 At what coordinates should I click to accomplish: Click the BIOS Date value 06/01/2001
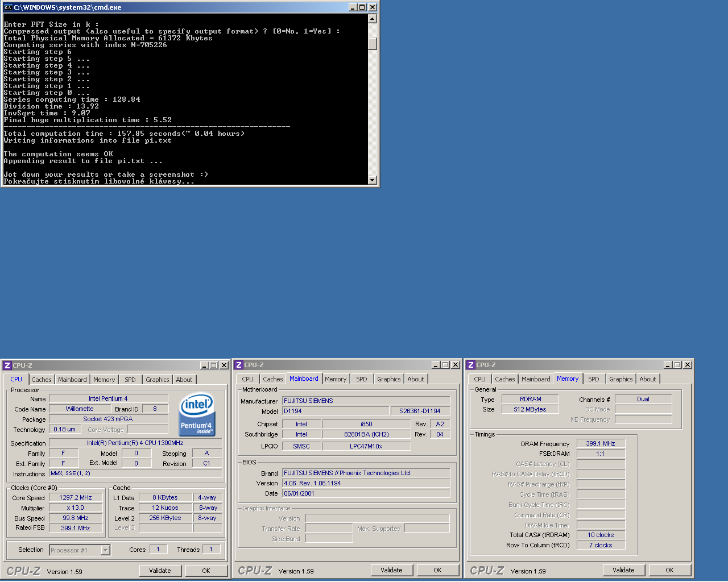pyautogui.click(x=366, y=493)
